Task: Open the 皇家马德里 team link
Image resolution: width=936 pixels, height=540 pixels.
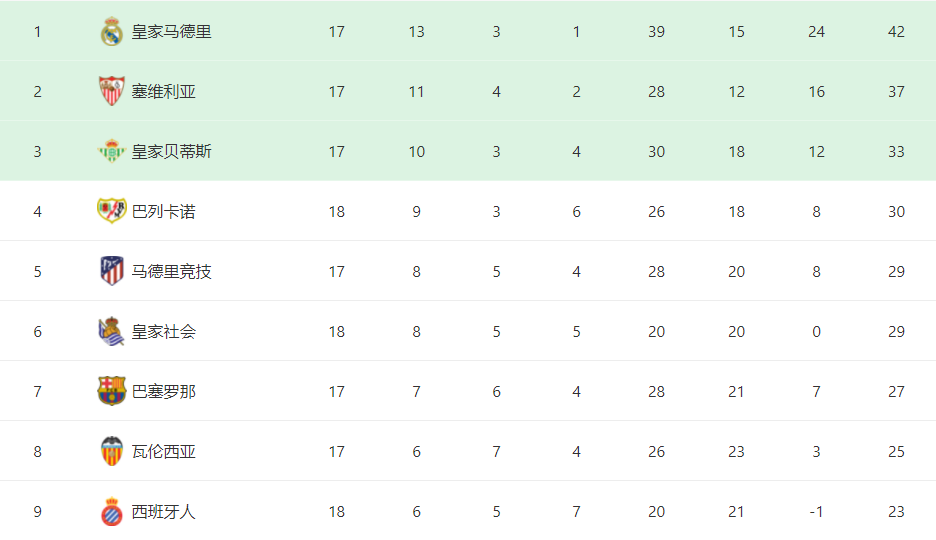Action: tap(171, 32)
